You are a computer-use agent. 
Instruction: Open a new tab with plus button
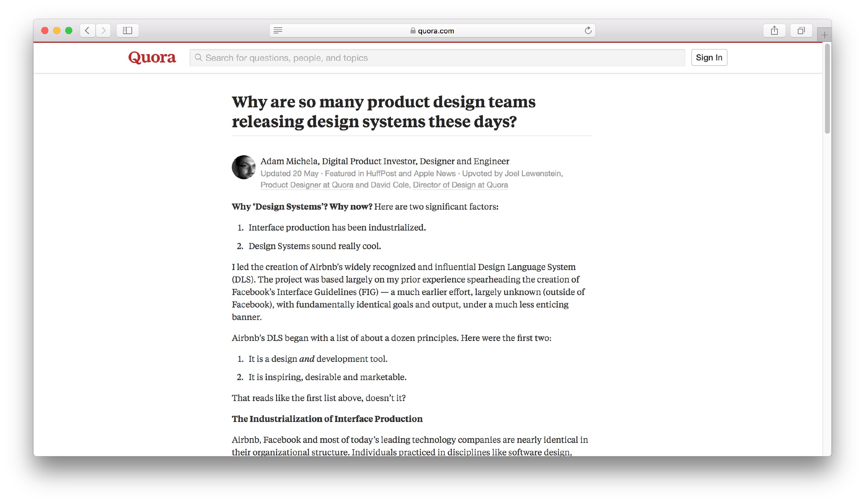824,35
